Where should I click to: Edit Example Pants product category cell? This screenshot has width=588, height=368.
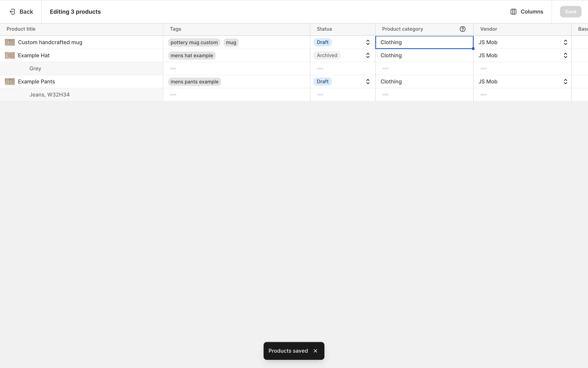[x=424, y=82]
